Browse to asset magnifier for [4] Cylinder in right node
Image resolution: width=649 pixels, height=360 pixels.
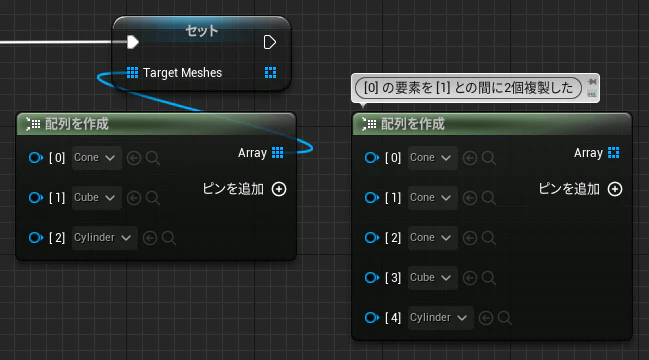[x=505, y=318]
